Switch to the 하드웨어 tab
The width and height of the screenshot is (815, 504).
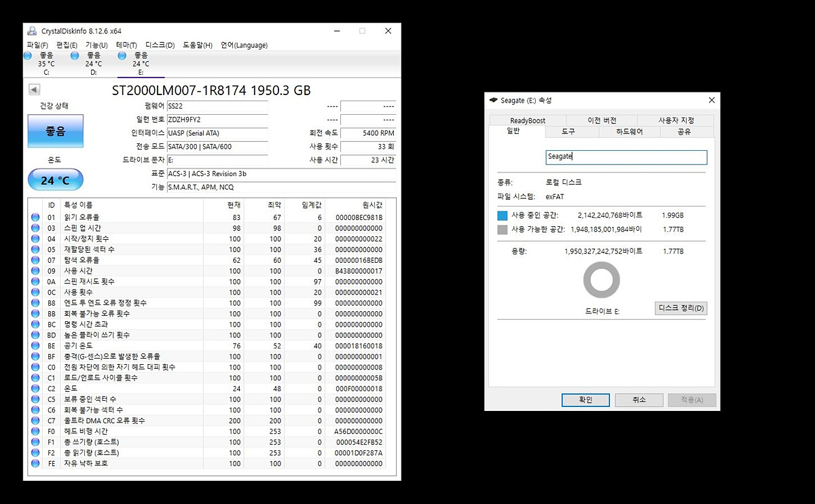click(630, 132)
